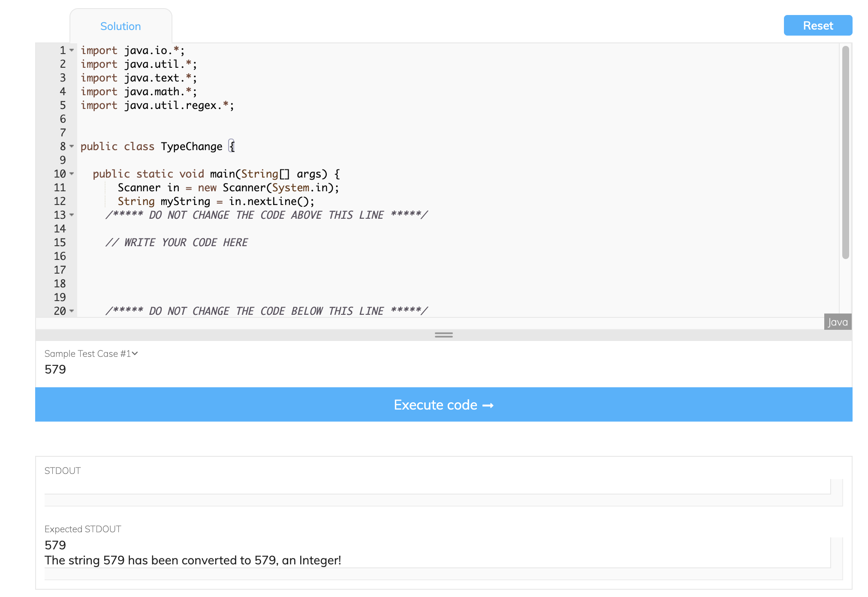Click the arrow icon in Execute code
This screenshot has width=868, height=597.
[x=488, y=405]
